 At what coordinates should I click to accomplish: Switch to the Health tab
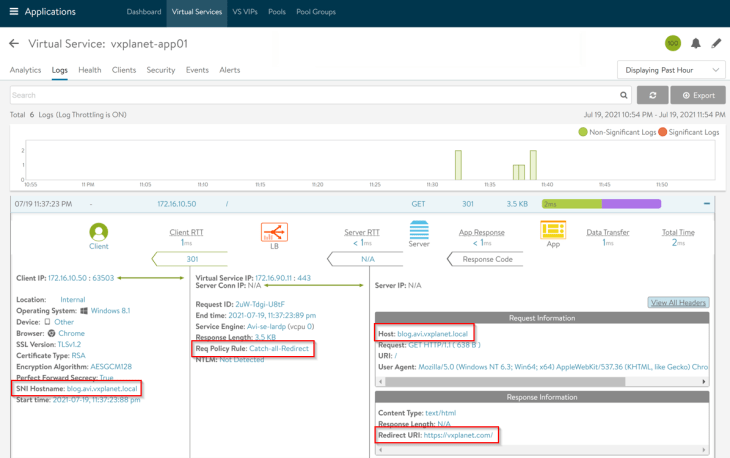[89, 70]
